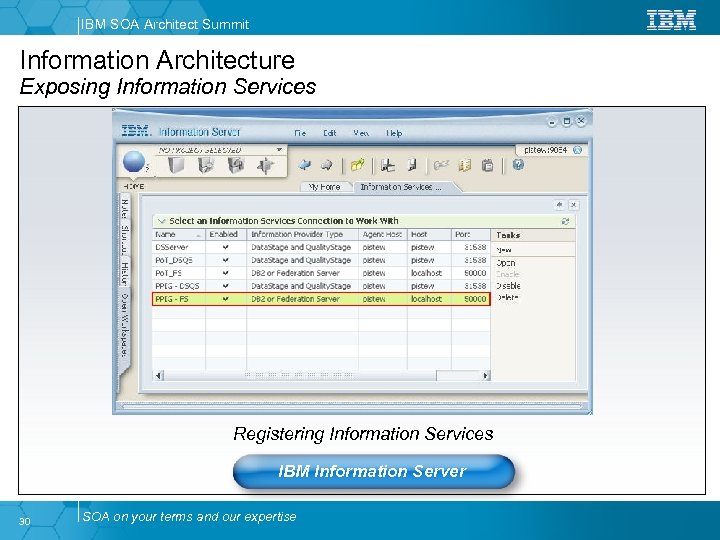The width and height of the screenshot is (720, 540).
Task: Click the Delete task link
Action: point(507,297)
